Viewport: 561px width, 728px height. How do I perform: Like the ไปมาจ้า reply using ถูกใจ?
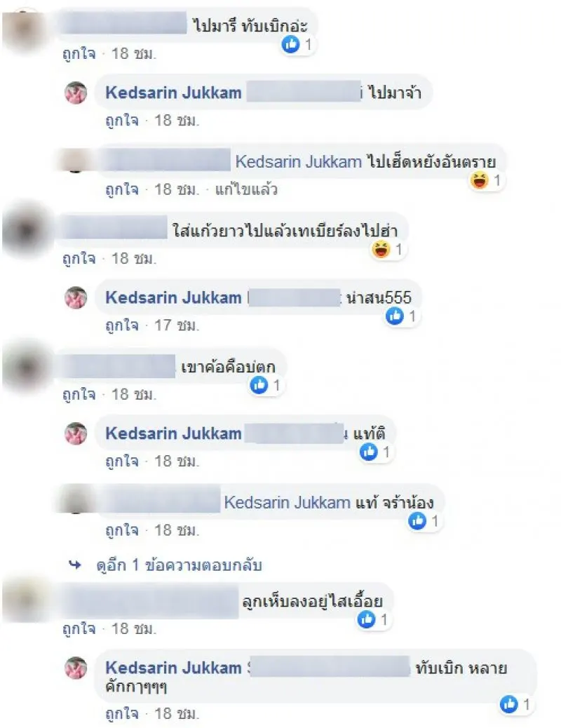(x=122, y=120)
